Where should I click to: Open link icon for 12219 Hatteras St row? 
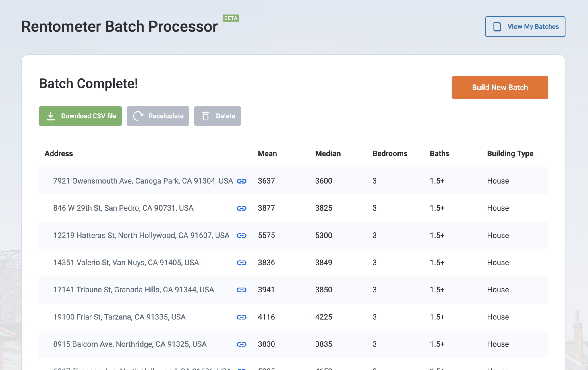(x=241, y=236)
